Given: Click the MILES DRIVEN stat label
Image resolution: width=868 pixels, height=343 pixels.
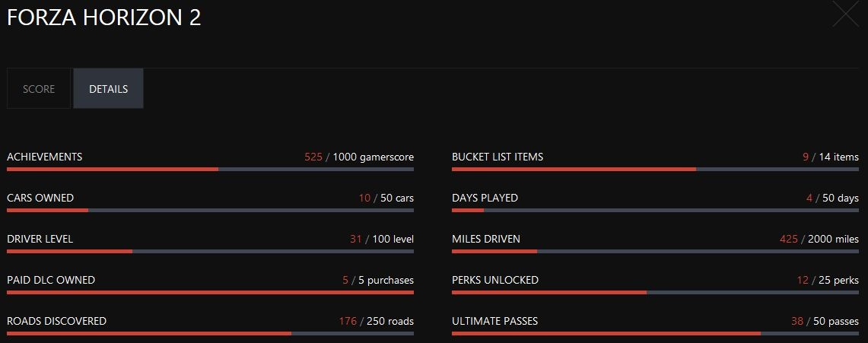Looking at the screenshot, I should 486,239.
